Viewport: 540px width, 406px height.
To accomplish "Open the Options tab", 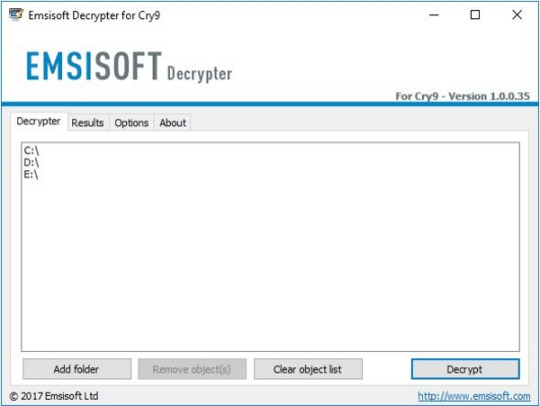I will click(x=132, y=123).
